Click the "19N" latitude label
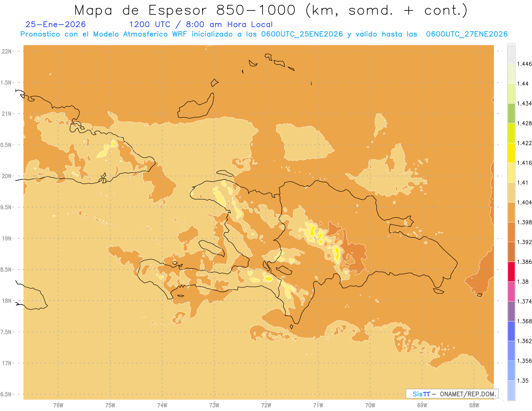The width and height of the screenshot is (532, 411). [x=7, y=238]
